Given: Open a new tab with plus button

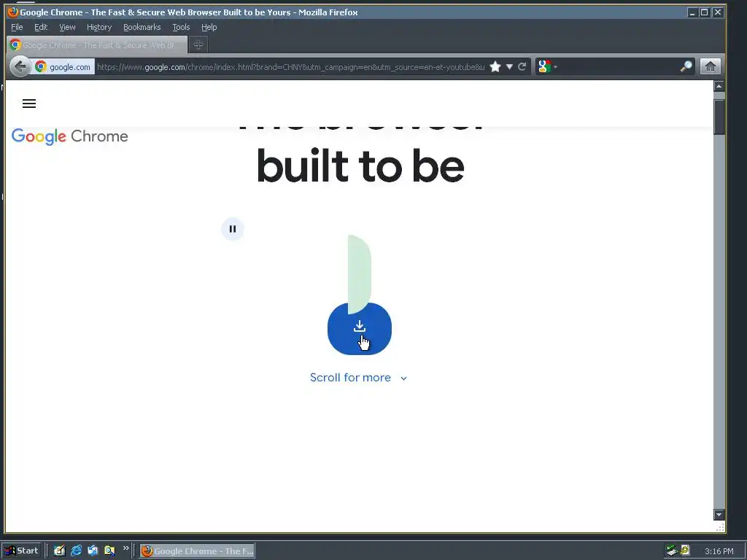Looking at the screenshot, I should [198, 44].
